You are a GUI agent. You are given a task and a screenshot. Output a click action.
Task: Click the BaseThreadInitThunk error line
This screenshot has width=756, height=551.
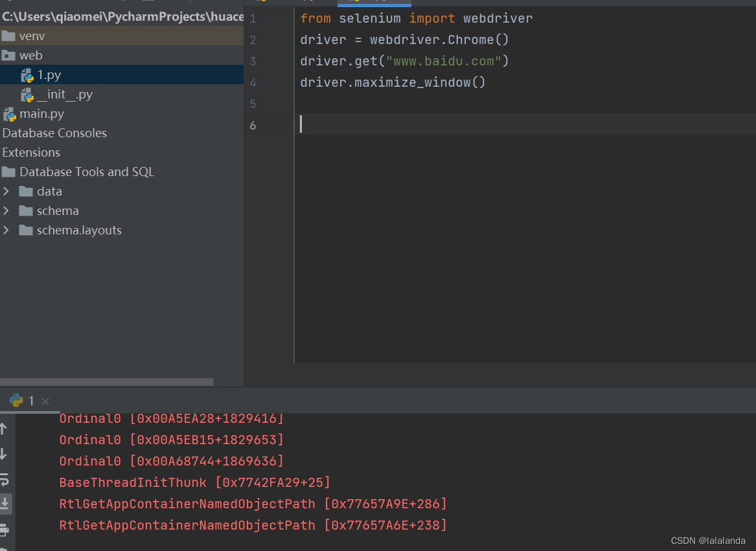194,482
